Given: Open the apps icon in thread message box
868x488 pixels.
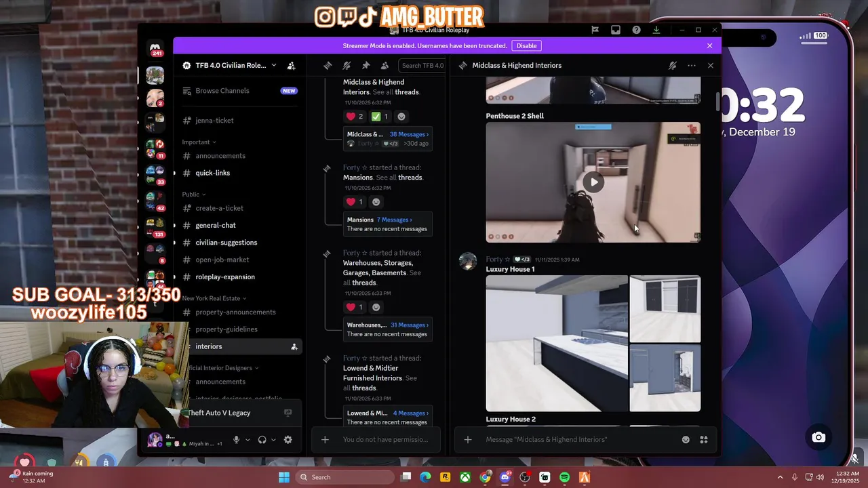Looking at the screenshot, I should pyautogui.click(x=704, y=440).
